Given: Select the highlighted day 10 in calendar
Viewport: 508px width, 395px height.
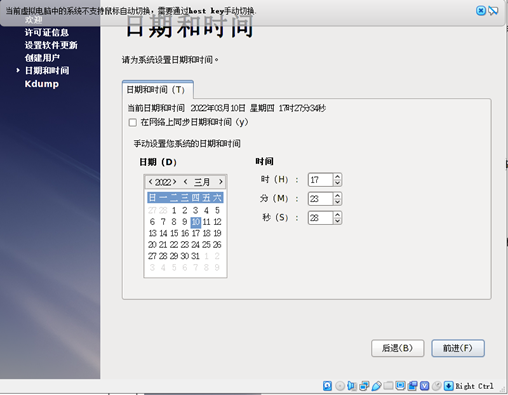Looking at the screenshot, I should [196, 222].
